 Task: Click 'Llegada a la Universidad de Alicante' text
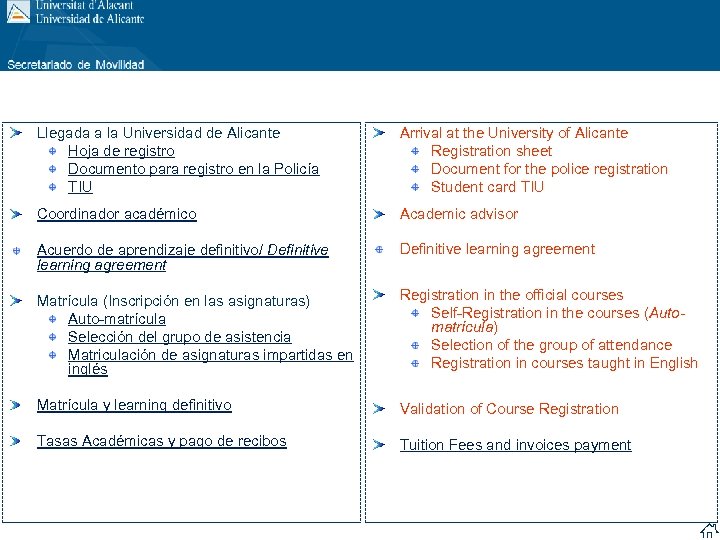(158, 133)
